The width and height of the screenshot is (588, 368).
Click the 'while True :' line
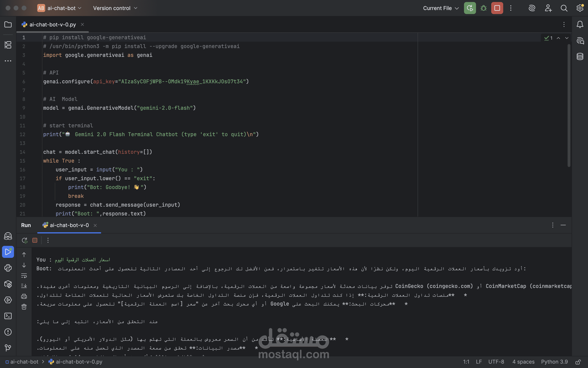tap(62, 161)
